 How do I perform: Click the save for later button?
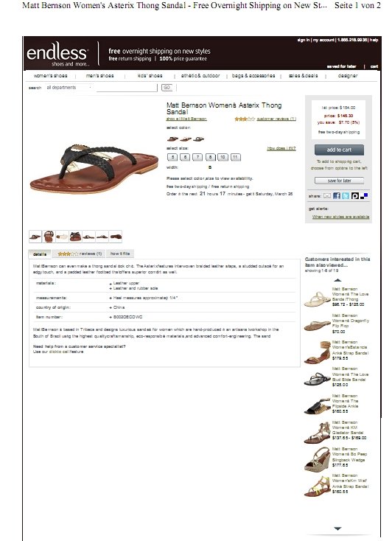pyautogui.click(x=339, y=181)
